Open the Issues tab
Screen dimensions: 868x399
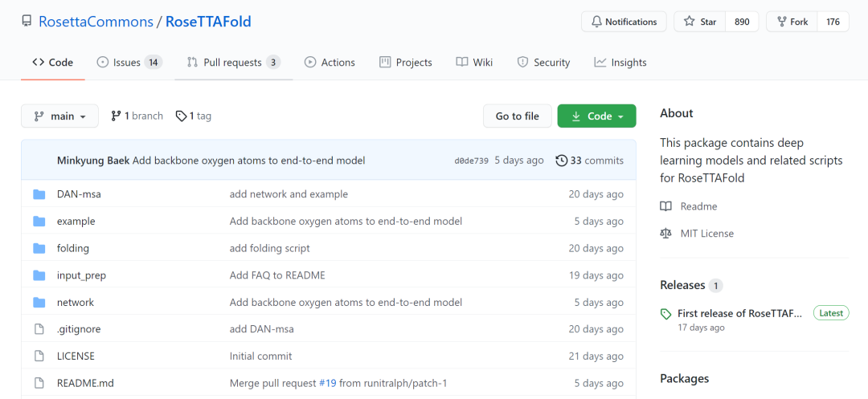(x=129, y=63)
